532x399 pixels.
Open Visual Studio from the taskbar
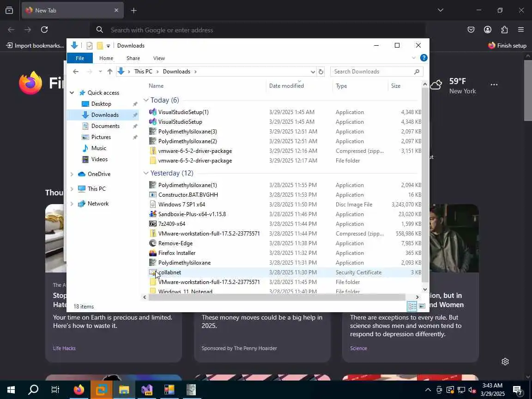click(x=146, y=390)
